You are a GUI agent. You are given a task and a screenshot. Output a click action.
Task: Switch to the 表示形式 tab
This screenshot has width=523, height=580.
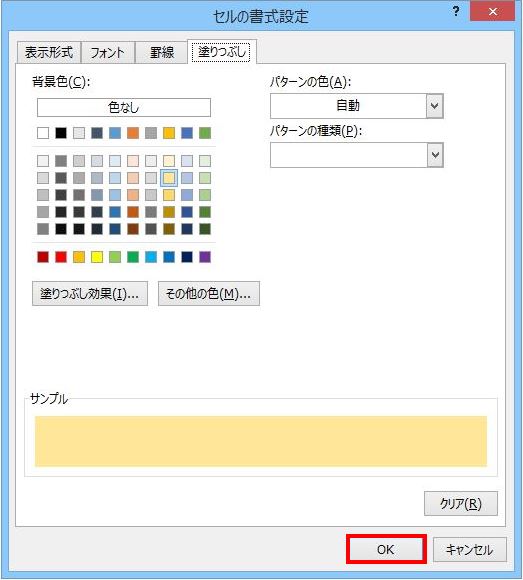(49, 52)
